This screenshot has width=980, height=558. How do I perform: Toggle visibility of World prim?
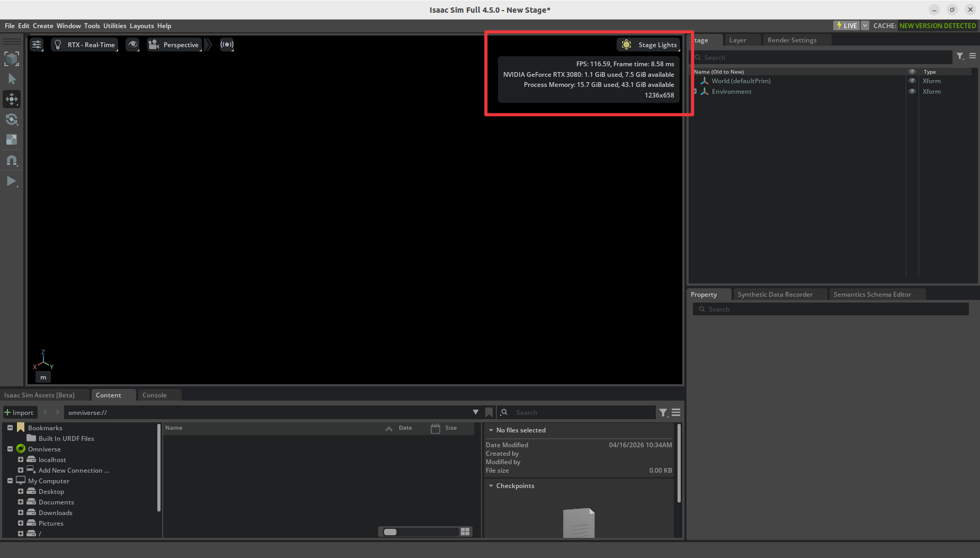tap(912, 81)
